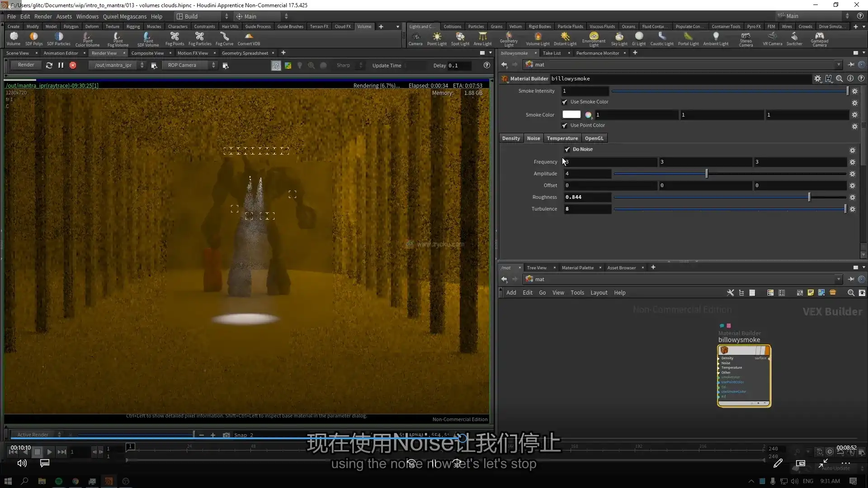Screen dimensions: 868x488
Task: Open the Render menu
Action: point(43,16)
